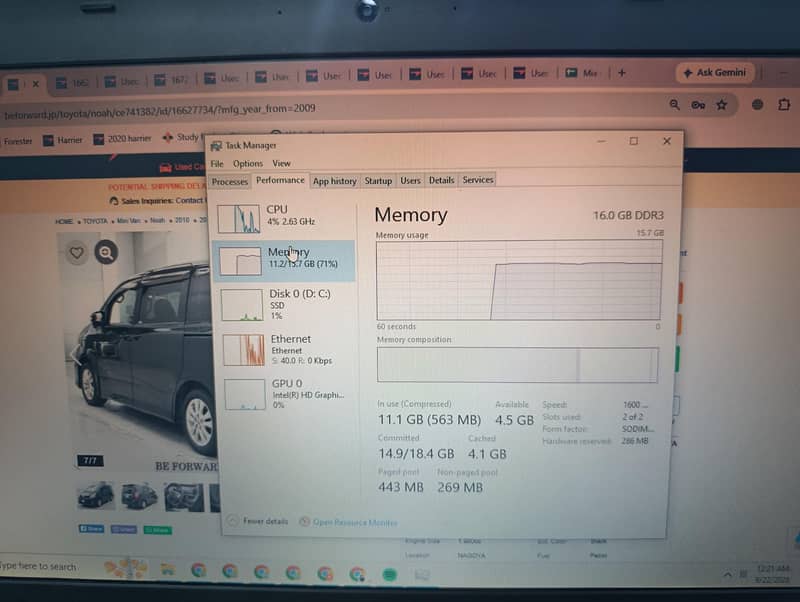Open the View menu in Task Manager

[x=281, y=163]
